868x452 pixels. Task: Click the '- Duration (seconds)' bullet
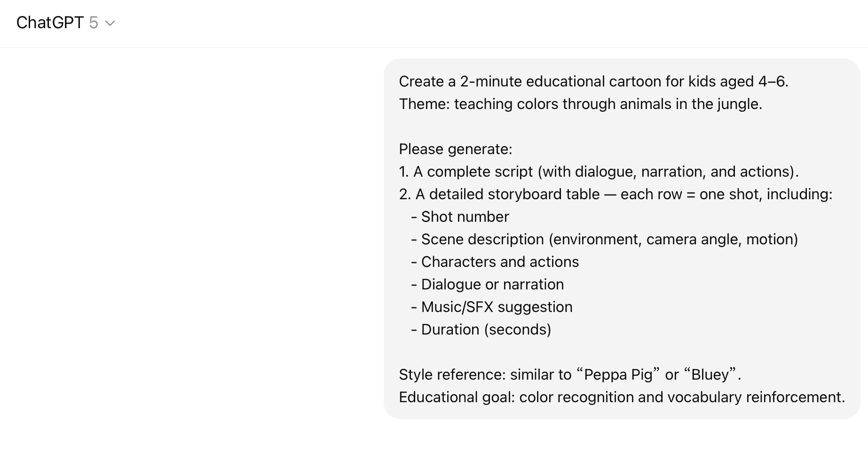click(x=481, y=329)
